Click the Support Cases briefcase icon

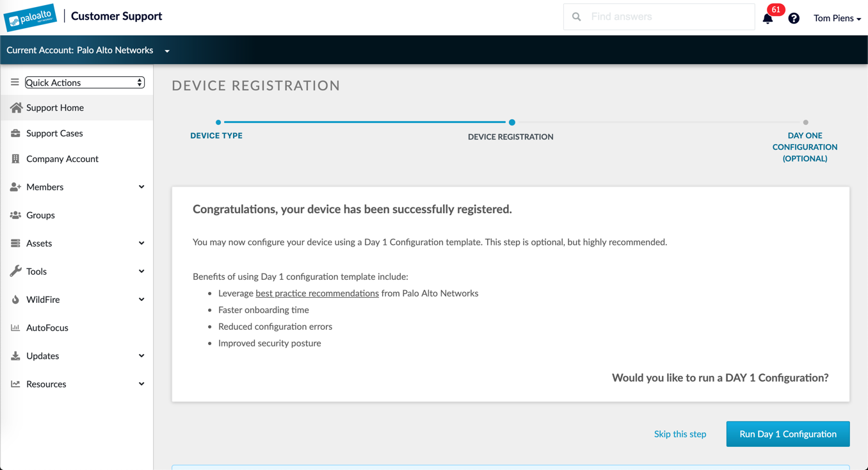point(15,133)
